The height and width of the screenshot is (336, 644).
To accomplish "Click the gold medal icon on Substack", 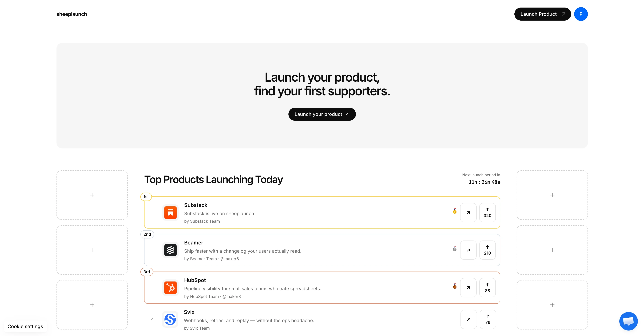I will 454,211.
